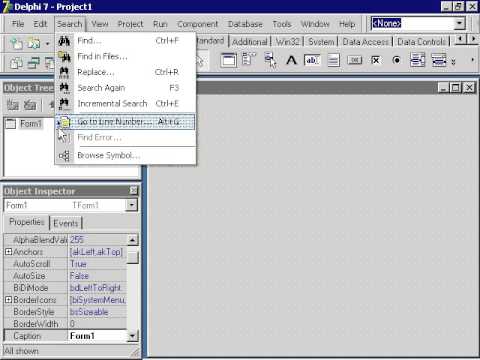Open the Tools menu
This screenshot has height=360, width=480.
[282, 24]
